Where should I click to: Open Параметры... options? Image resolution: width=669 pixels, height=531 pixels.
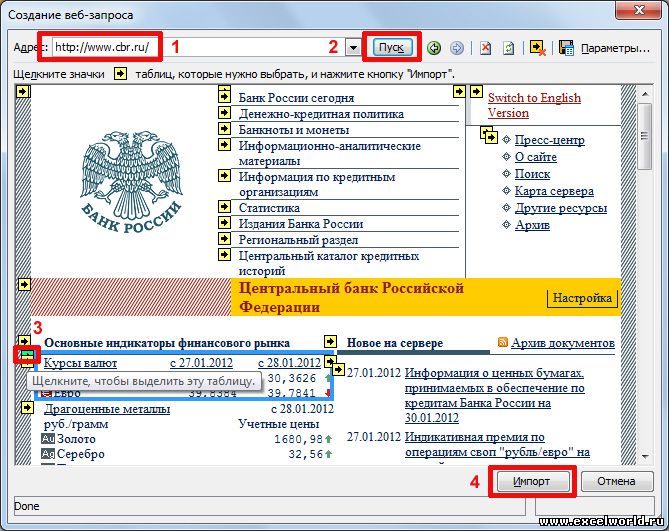point(616,48)
